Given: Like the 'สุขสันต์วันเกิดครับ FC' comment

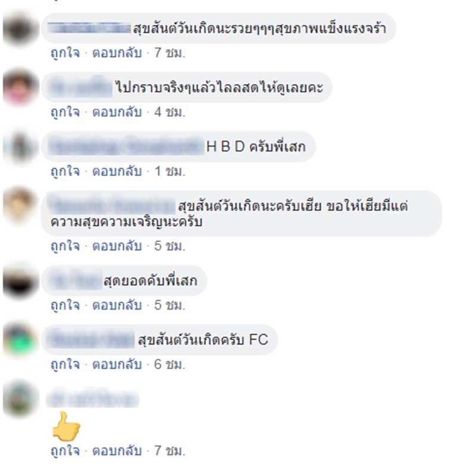Looking at the screenshot, I should [x=65, y=365].
